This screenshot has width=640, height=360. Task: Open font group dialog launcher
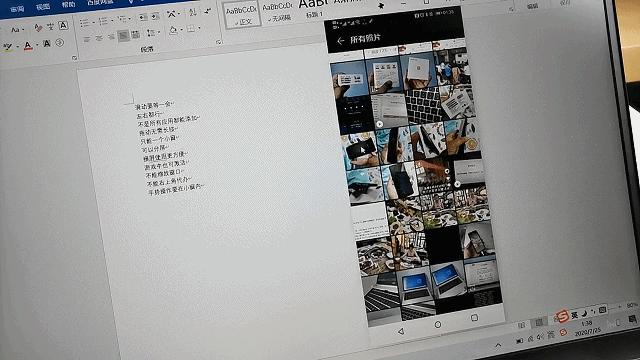click(x=74, y=58)
